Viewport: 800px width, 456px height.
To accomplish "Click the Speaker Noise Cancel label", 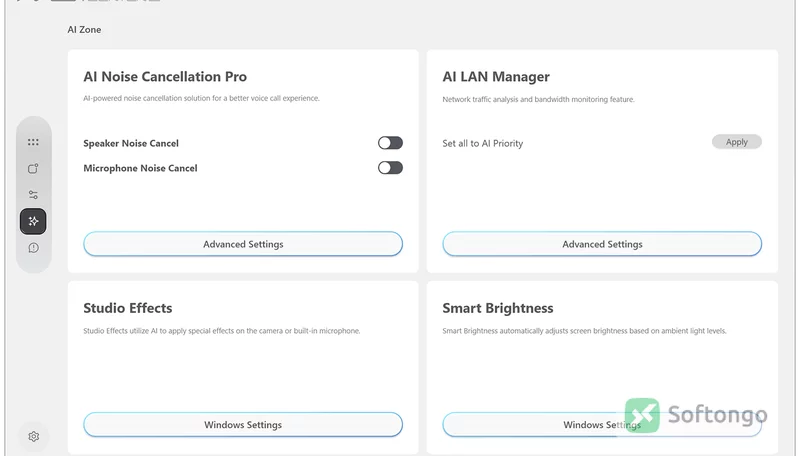I will pos(131,143).
